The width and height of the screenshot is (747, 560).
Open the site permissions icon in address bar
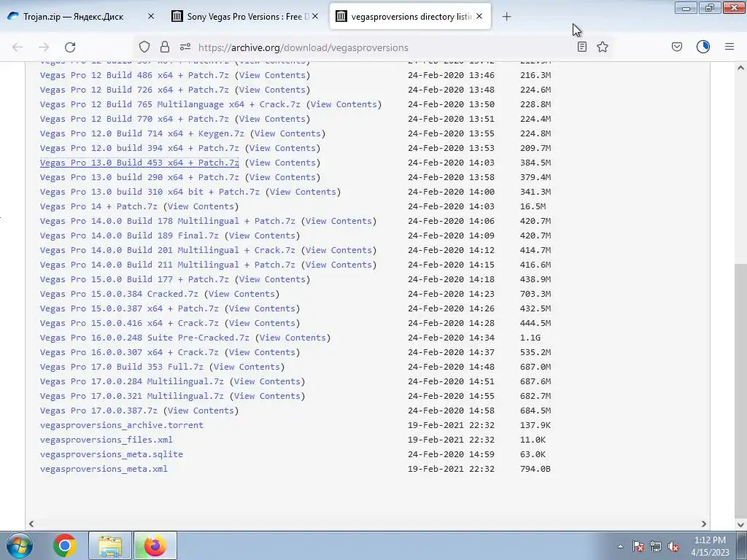[x=185, y=47]
